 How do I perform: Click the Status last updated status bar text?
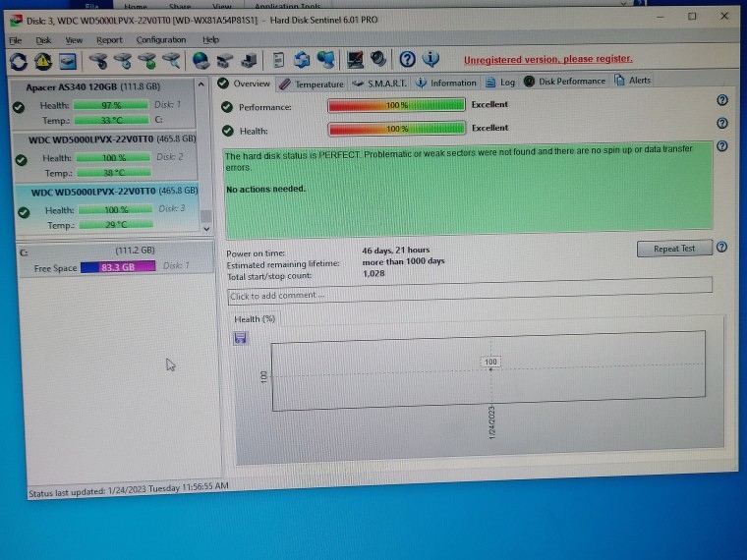tap(129, 489)
